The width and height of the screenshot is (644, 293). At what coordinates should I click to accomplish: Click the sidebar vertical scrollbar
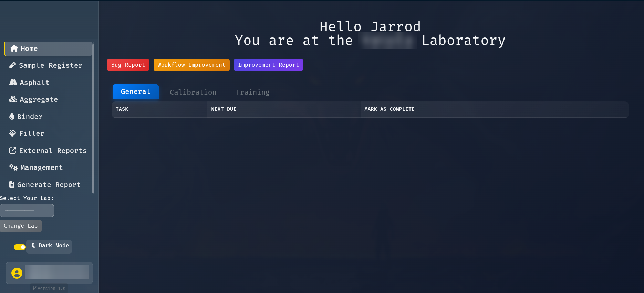pos(93,118)
